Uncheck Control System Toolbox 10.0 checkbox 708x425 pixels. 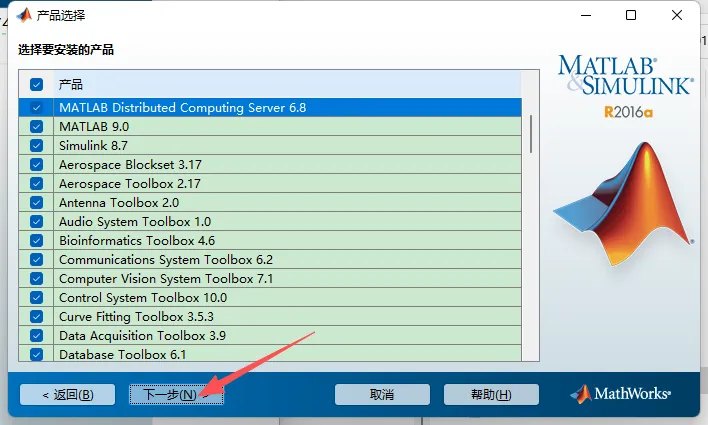[37, 298]
